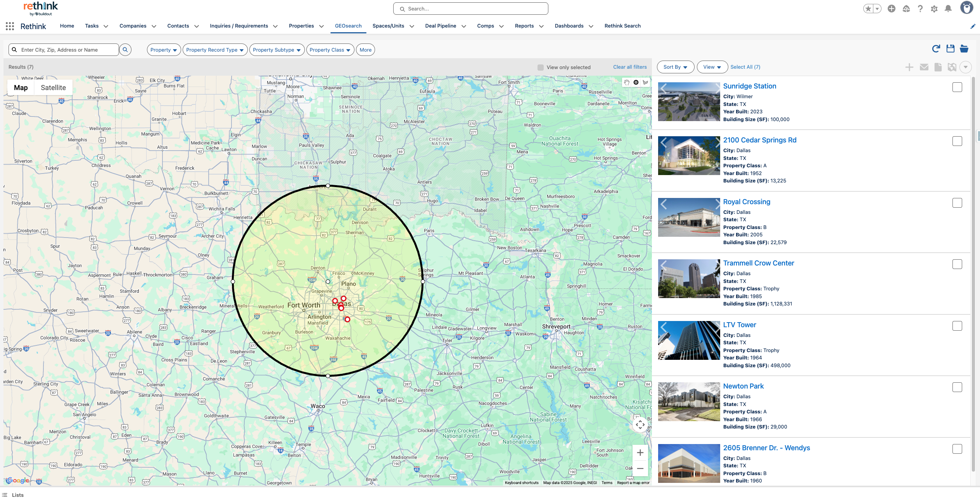Click Select All (7) link

[x=745, y=67]
